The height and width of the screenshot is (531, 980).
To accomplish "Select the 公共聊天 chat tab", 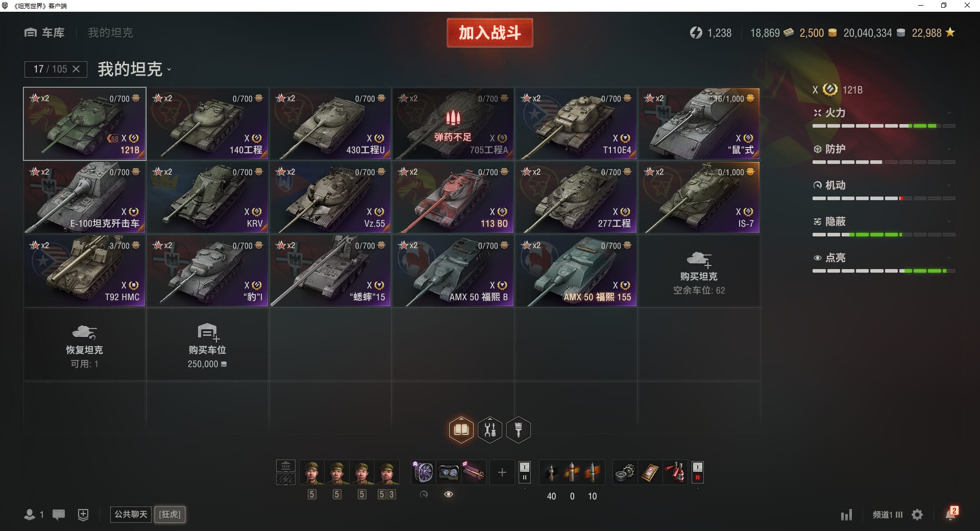I will tap(131, 514).
